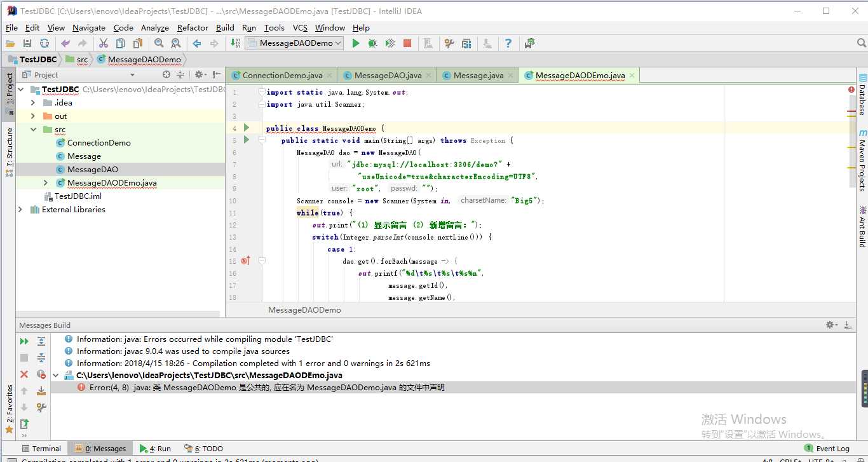Navigate Back with the blue arrow
The width and height of the screenshot is (868, 462).
tap(197, 43)
